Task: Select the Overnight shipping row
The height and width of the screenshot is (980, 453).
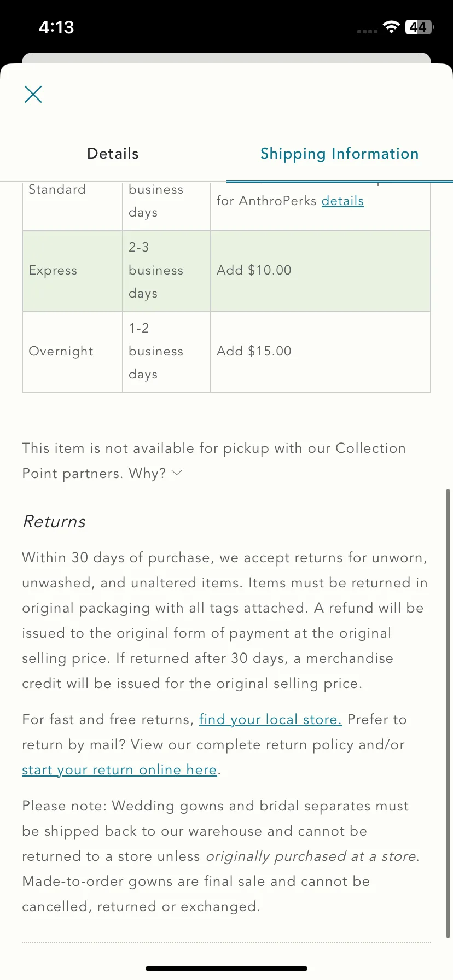Action: [226, 352]
